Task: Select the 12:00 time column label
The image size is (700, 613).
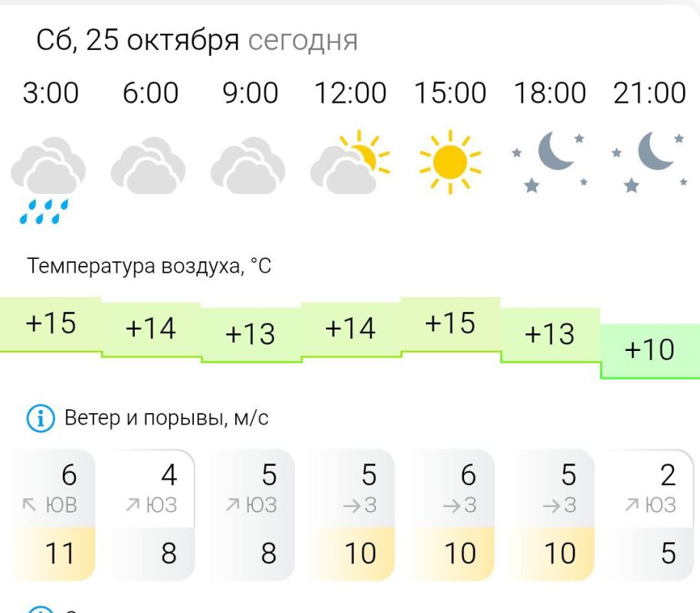Action: click(x=351, y=93)
